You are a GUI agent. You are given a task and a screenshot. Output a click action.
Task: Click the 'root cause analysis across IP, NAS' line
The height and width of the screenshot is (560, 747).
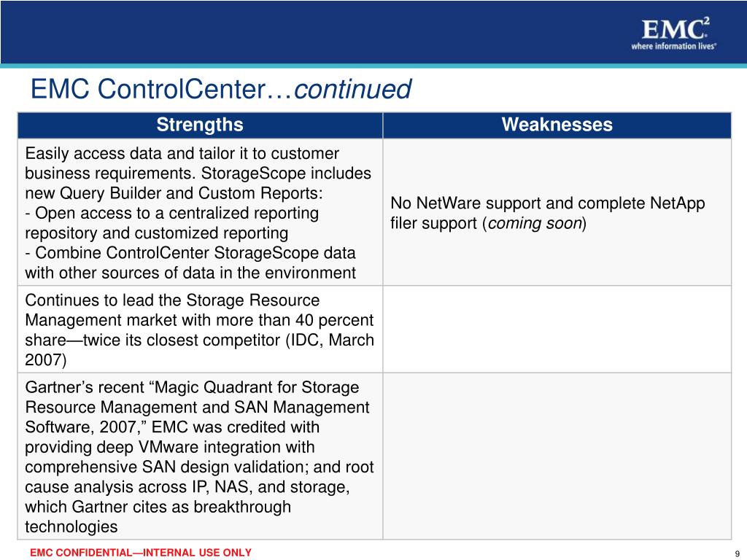pos(187,487)
